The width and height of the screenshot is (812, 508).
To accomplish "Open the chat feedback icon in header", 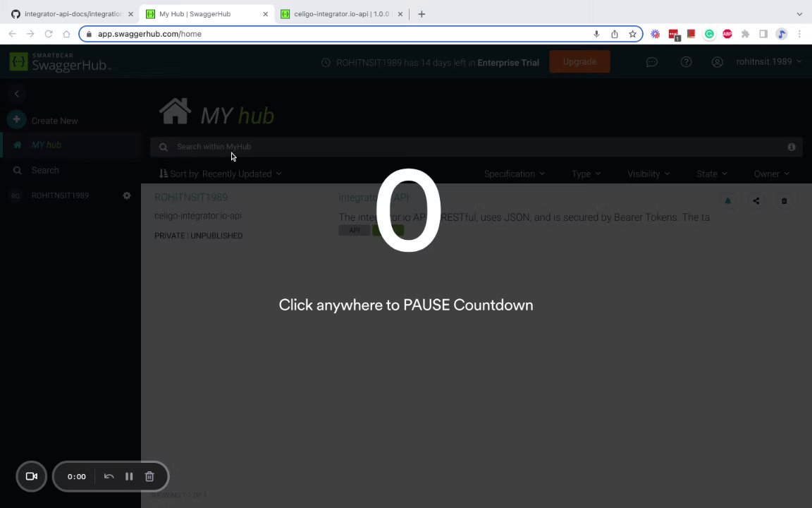I will [x=651, y=61].
